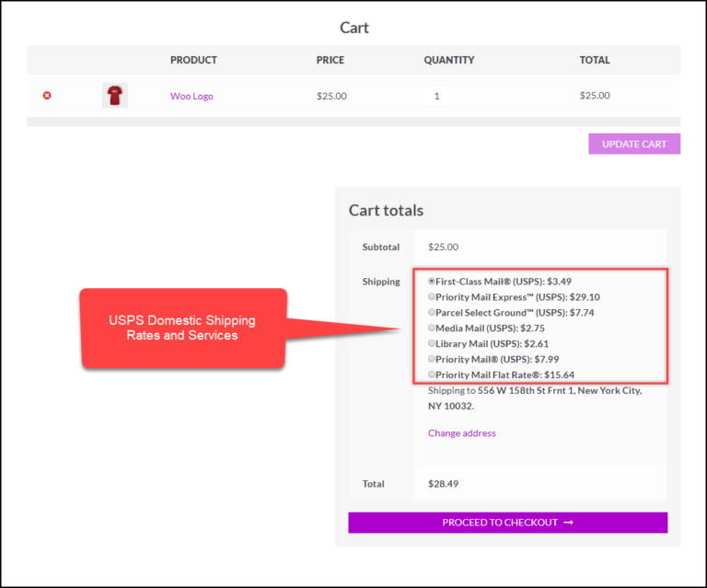Open the Woo Logo product link
The image size is (707, 588).
tap(191, 96)
